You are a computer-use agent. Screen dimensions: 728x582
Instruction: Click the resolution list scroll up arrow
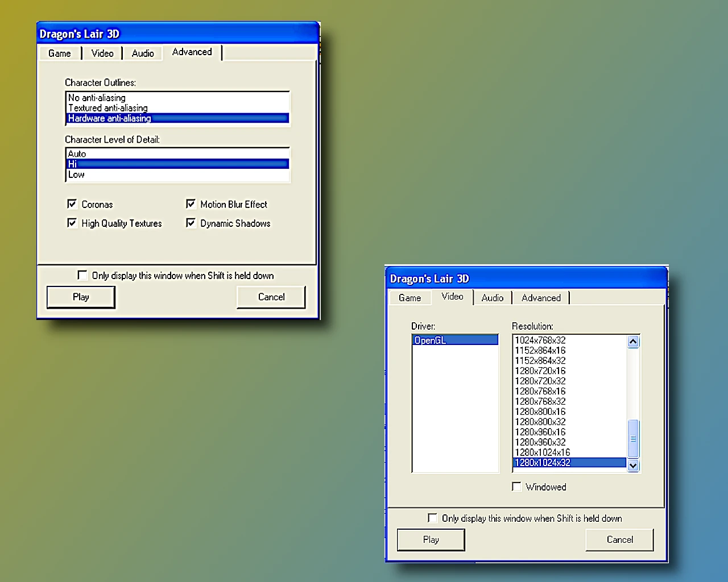633,341
